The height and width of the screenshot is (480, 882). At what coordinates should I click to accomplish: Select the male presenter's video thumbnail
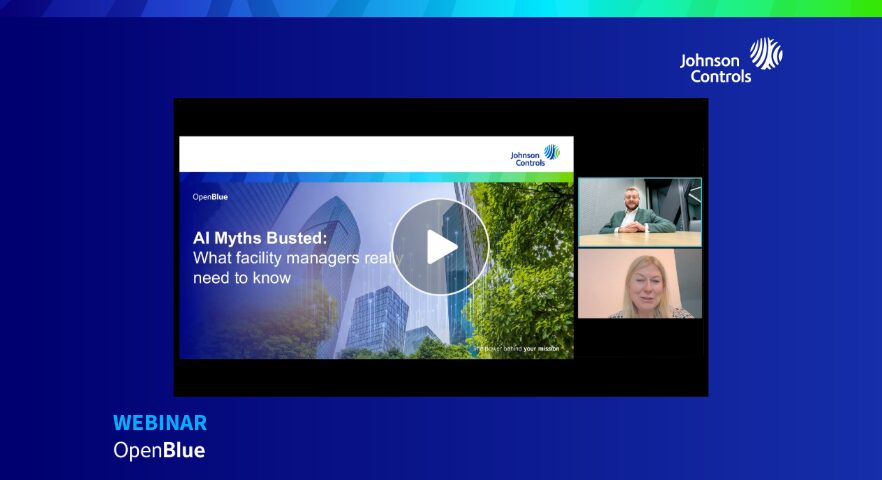pyautogui.click(x=640, y=212)
